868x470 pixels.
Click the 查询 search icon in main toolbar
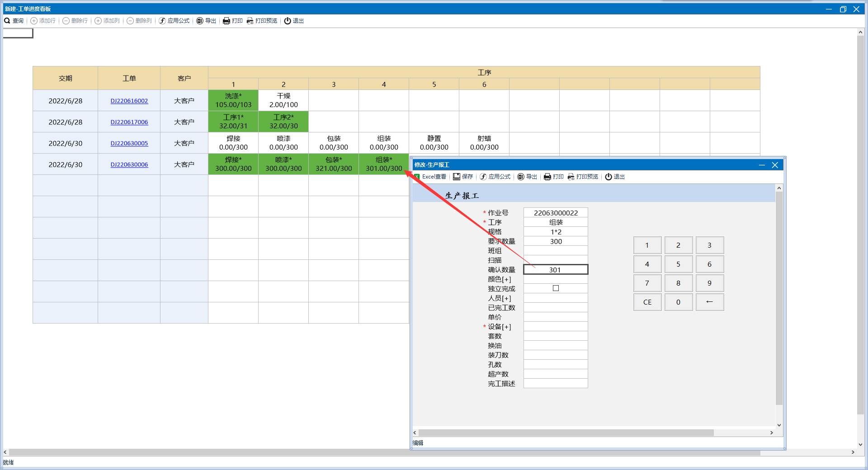point(7,21)
